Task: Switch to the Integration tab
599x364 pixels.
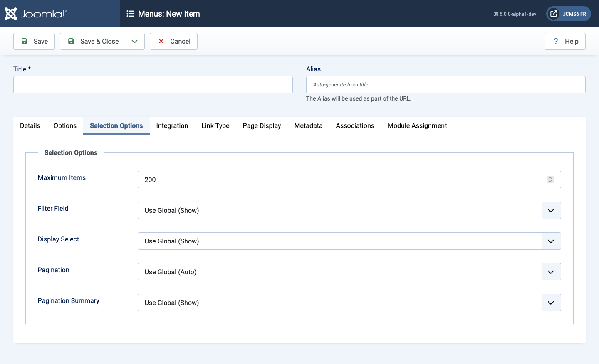Action: coord(172,125)
